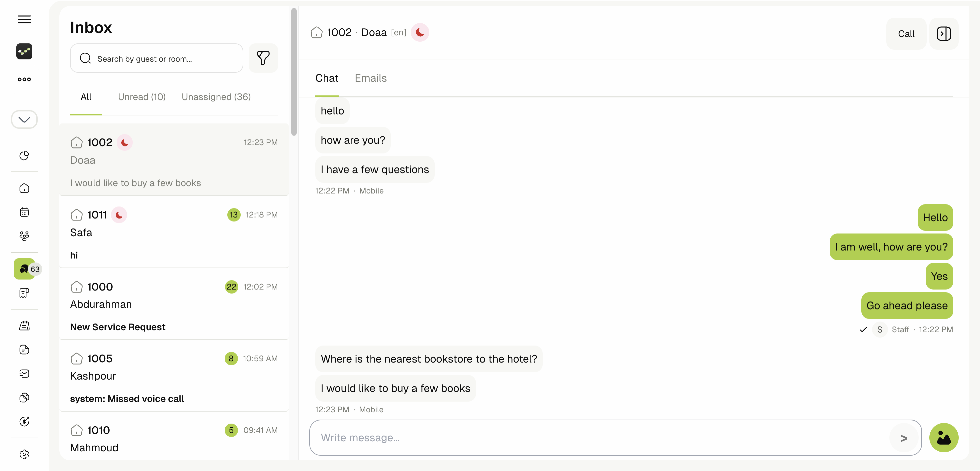
Task: Select the All inbox tab
Action: 86,97
